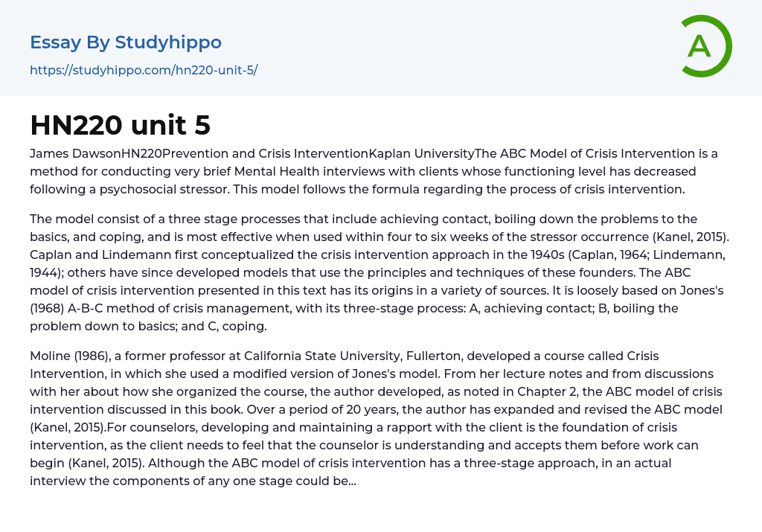762x532 pixels.
Task: Open the studyhippo.com/hn220-unit-5 URL link
Action: [144, 71]
